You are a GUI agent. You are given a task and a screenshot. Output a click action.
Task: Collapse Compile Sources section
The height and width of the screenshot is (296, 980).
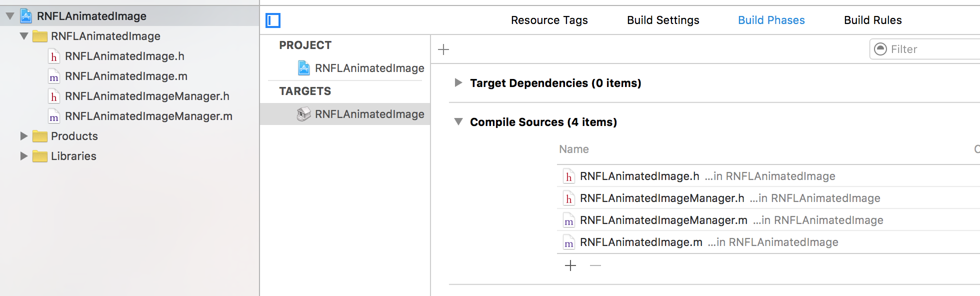(x=458, y=122)
